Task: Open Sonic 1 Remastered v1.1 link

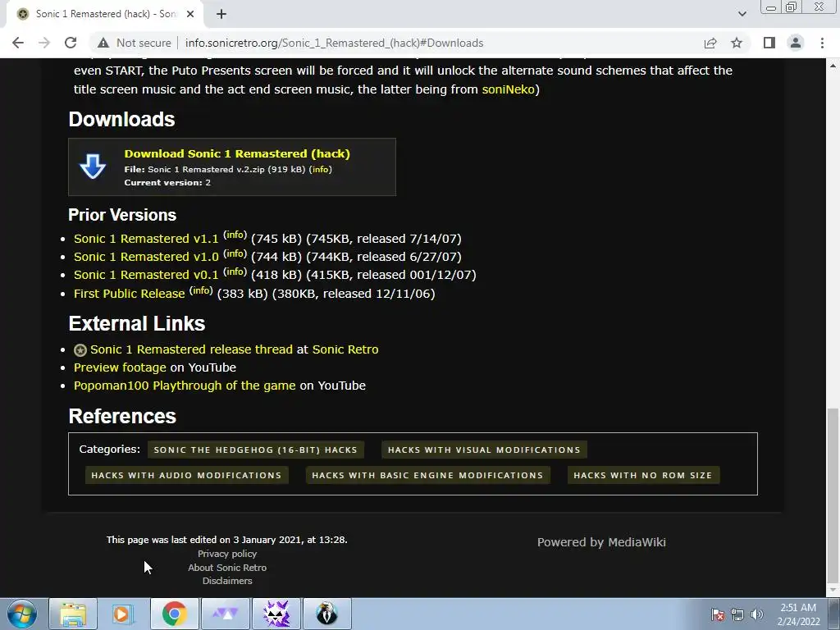Action: point(146,239)
